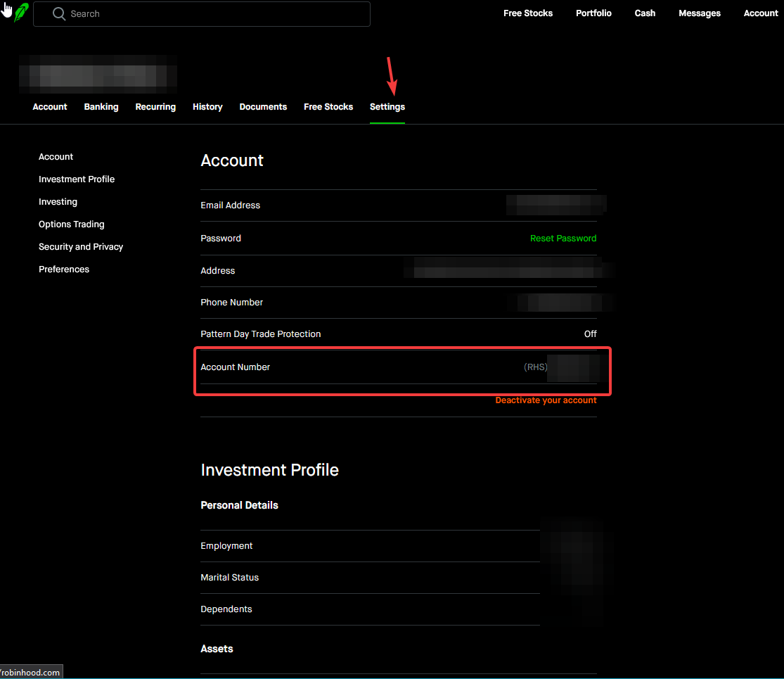784x679 pixels.
Task: Open Options Trading settings in sidebar
Action: pyautogui.click(x=72, y=224)
